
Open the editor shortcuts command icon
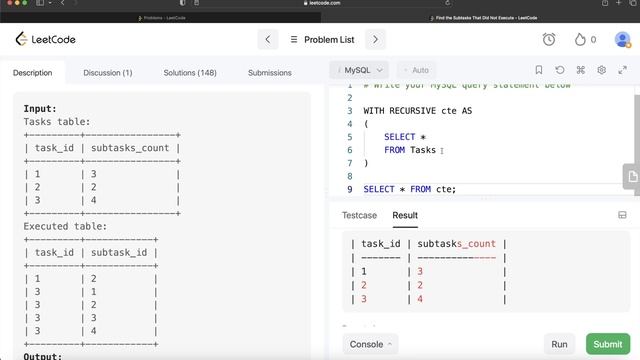coord(580,70)
